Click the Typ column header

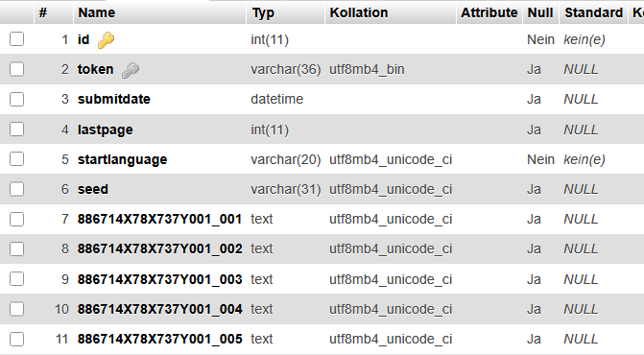263,12
